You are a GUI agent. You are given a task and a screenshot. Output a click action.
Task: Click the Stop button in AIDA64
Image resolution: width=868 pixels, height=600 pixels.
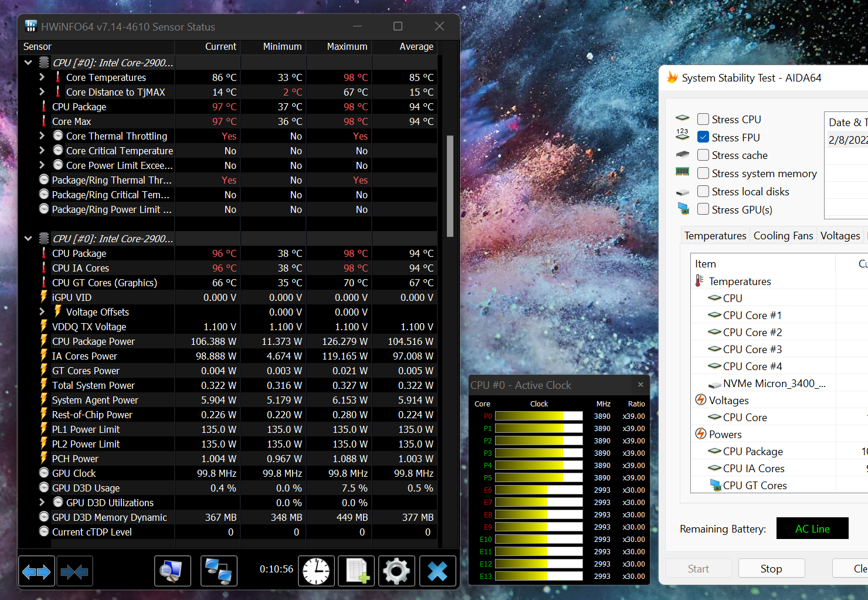[x=771, y=569]
